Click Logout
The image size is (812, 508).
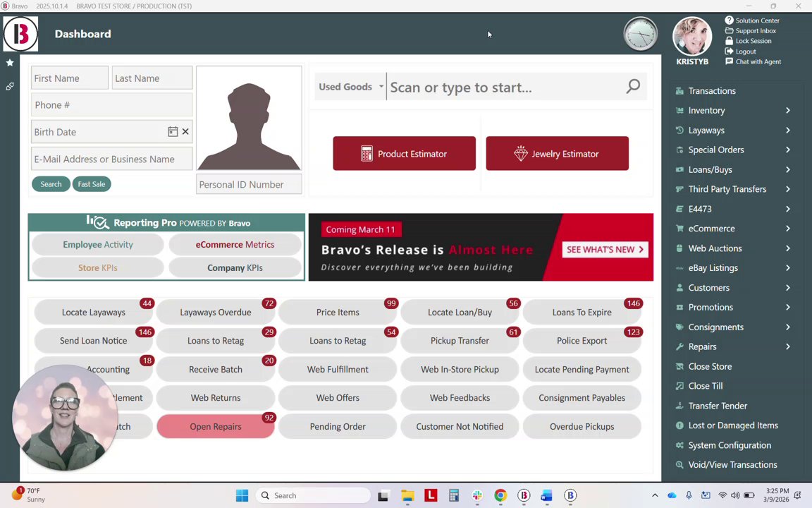point(741,52)
